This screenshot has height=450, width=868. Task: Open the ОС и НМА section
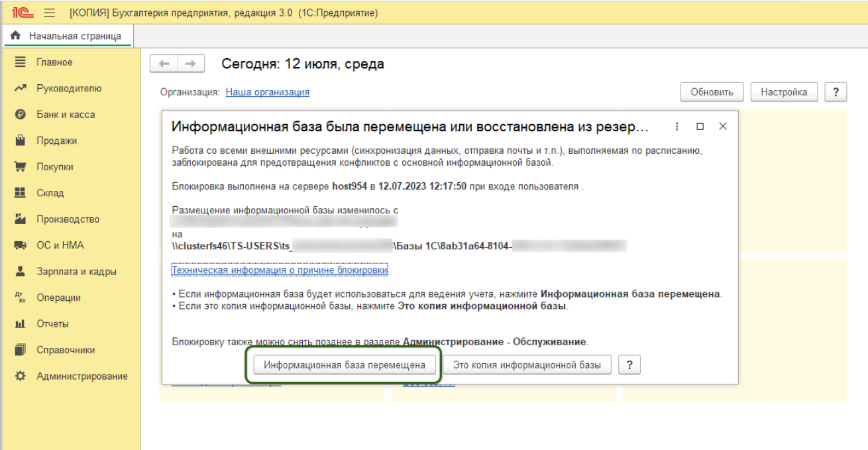point(60,245)
